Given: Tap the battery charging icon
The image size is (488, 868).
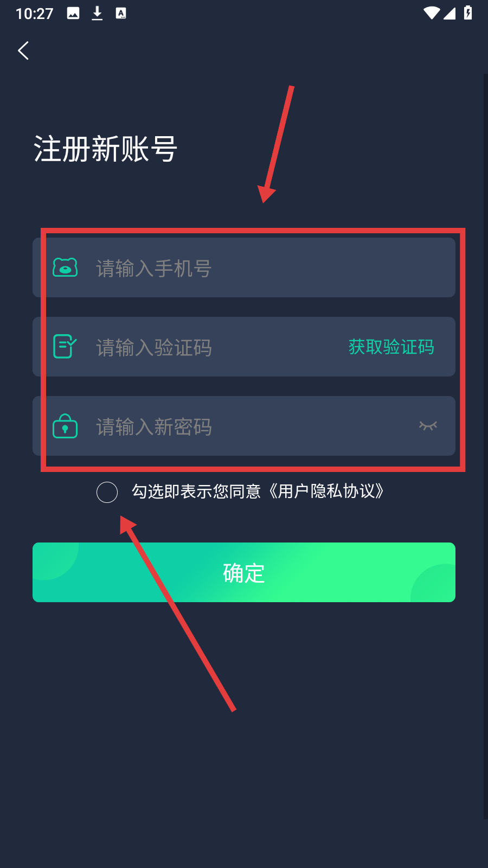Looking at the screenshot, I should click(468, 12).
